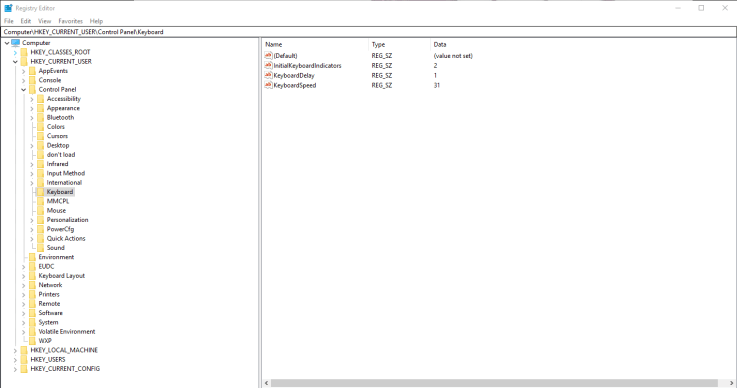
Task: Expand the Input Method key
Action: pos(32,174)
